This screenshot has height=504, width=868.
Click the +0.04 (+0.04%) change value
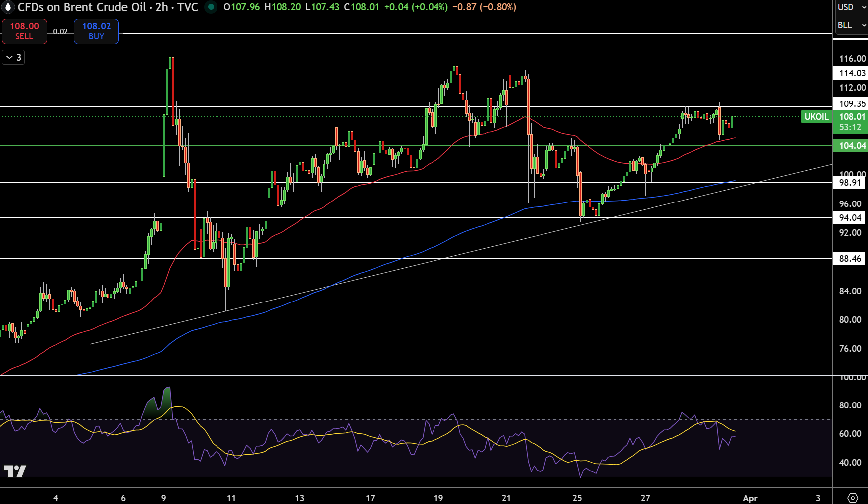coord(416,7)
